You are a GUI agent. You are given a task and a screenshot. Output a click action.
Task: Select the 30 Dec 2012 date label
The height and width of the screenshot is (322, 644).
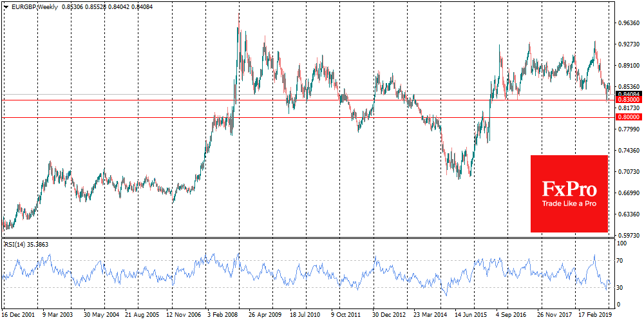coord(389,316)
